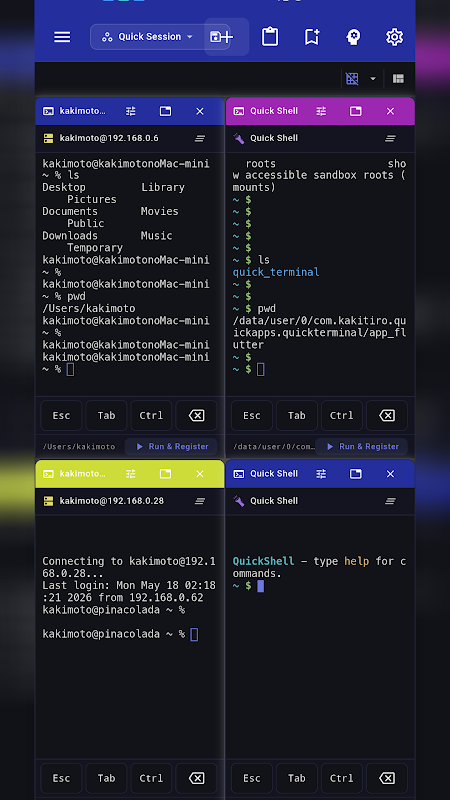Click 'Connecting to kakimoto@192.1' terminal line
The width and height of the screenshot is (450, 800).
point(129,561)
